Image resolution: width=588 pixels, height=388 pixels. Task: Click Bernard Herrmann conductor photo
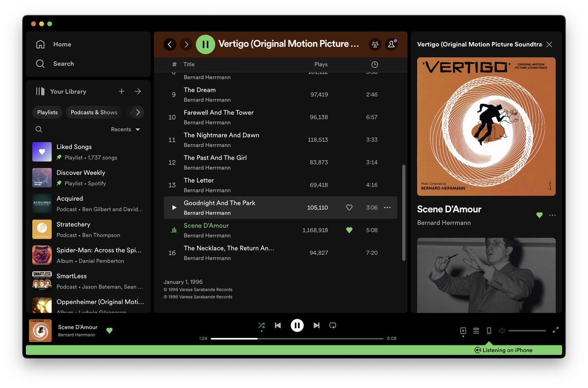[x=486, y=275]
